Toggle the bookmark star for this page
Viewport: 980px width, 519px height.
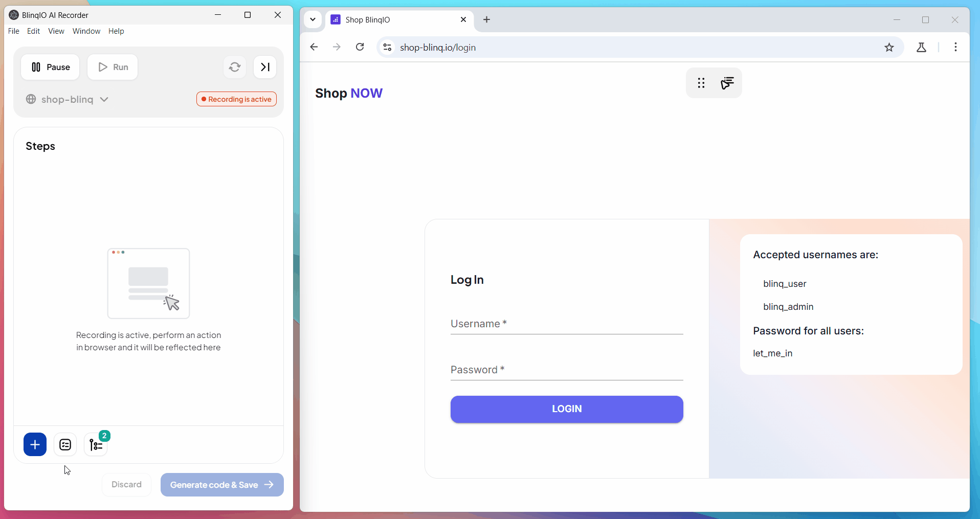(x=889, y=47)
